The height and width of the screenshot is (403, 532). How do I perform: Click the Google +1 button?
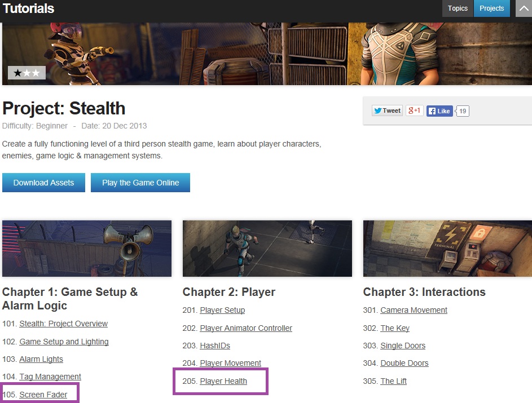(414, 111)
